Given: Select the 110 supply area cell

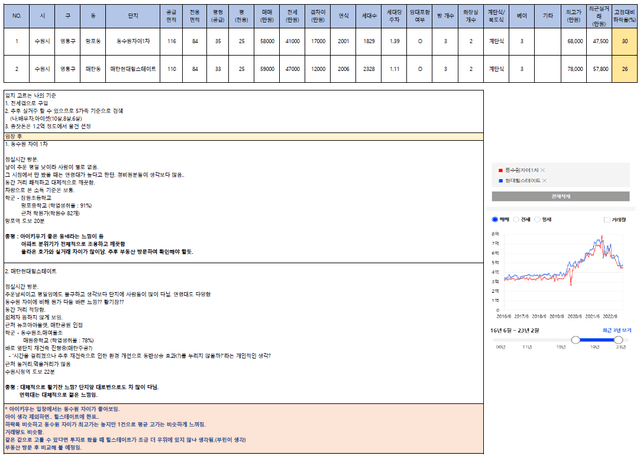Looking at the screenshot, I should [x=171, y=69].
